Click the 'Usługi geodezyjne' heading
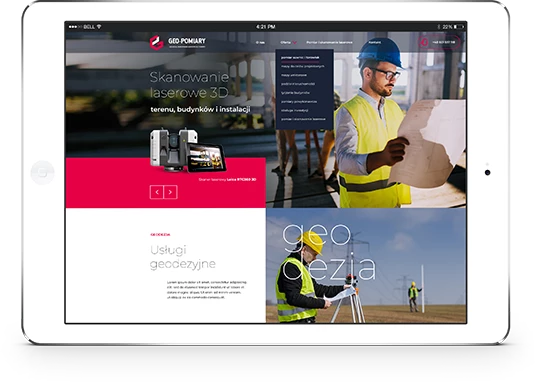Viewport: 535px width, 382px height. [183, 257]
